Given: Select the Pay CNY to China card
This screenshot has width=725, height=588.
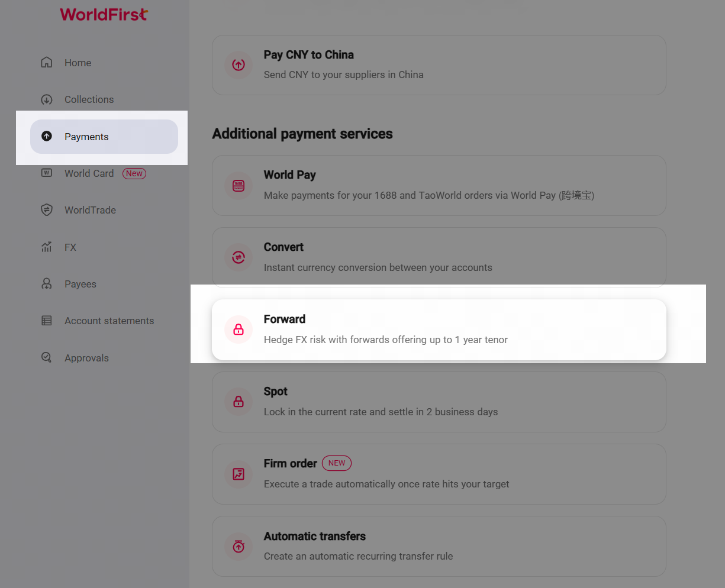Looking at the screenshot, I should point(439,65).
